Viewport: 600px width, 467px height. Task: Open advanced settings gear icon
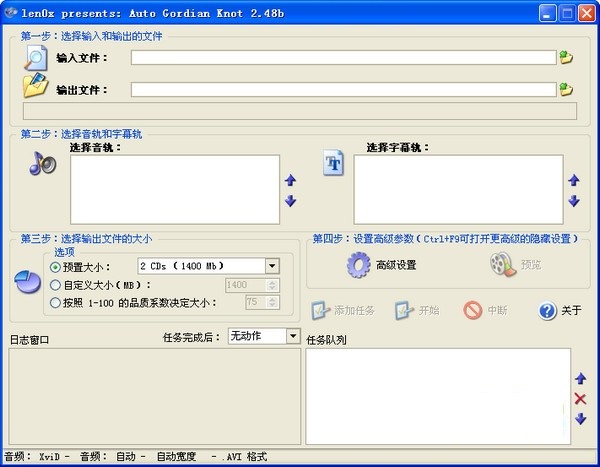[359, 265]
